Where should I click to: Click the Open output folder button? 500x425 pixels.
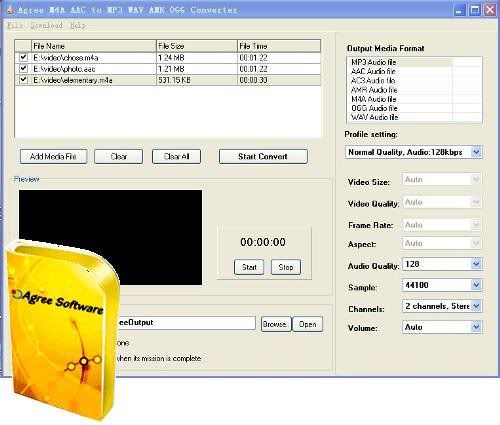[307, 324]
